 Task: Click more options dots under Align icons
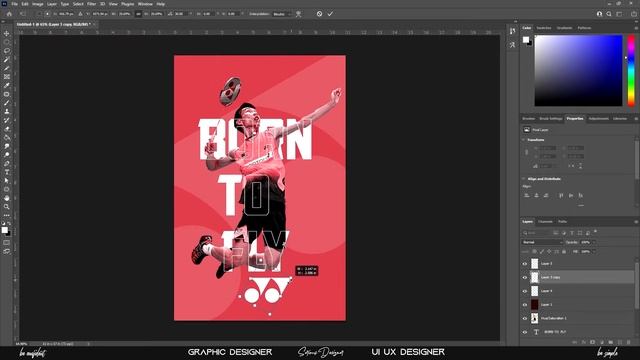pyautogui.click(x=581, y=205)
